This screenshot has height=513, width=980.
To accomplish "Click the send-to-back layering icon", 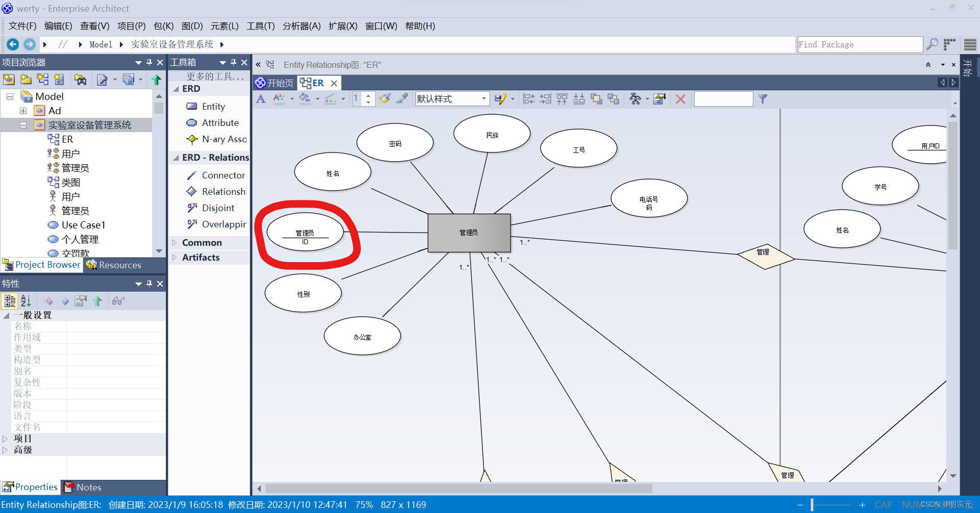I will coord(613,99).
